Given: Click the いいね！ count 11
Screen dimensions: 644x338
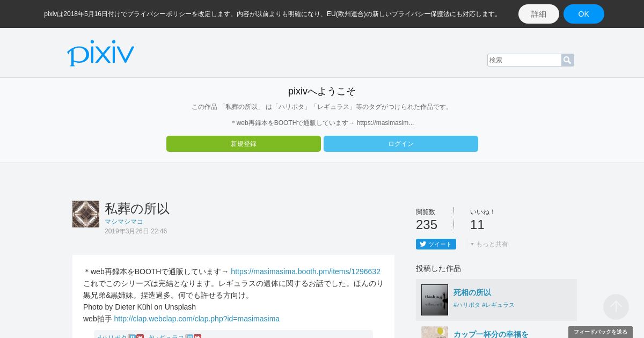Looking at the screenshot, I should 477,225.
